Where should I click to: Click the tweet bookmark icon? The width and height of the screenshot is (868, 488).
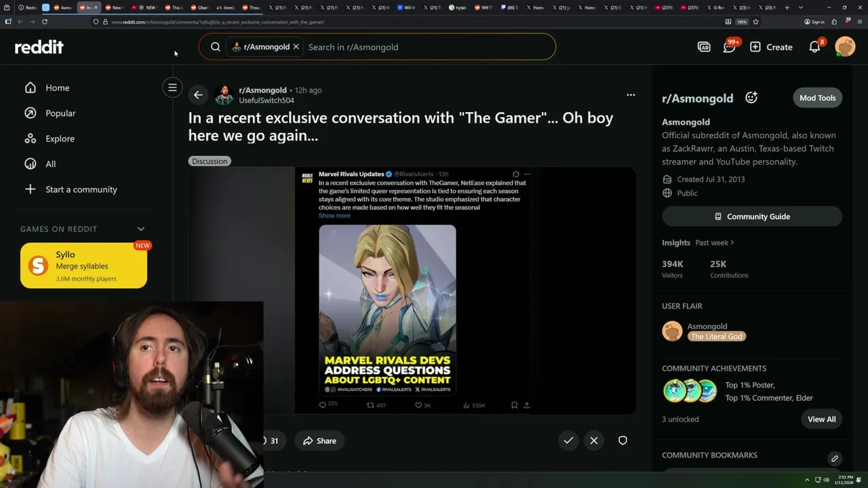click(514, 405)
